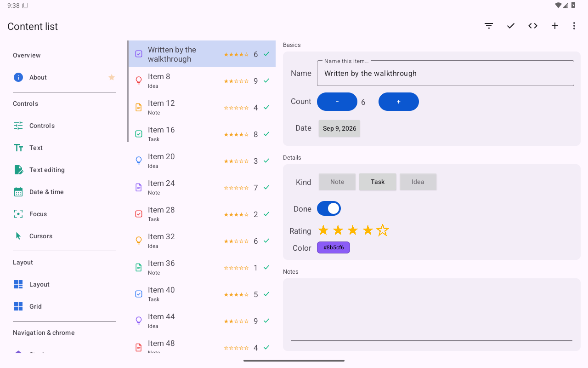Open the Controls section in sidebar
Image resolution: width=588 pixels, height=368 pixels.
[x=64, y=126]
